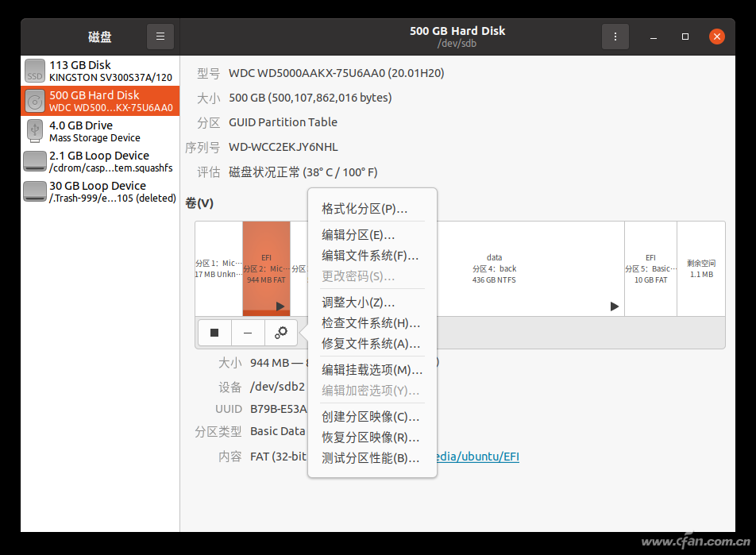756x555 pixels.
Task: Select 检查文件系统 in the menu
Action: coord(370,322)
